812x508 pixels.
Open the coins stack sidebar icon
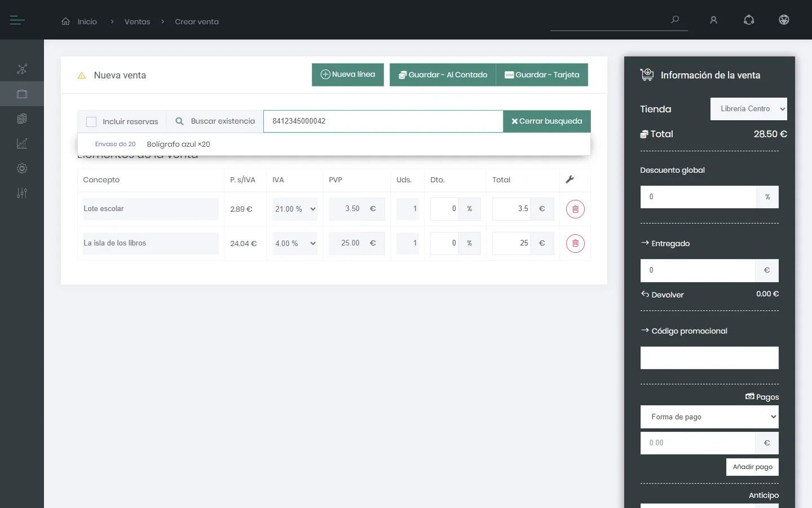pyautogui.click(x=22, y=119)
